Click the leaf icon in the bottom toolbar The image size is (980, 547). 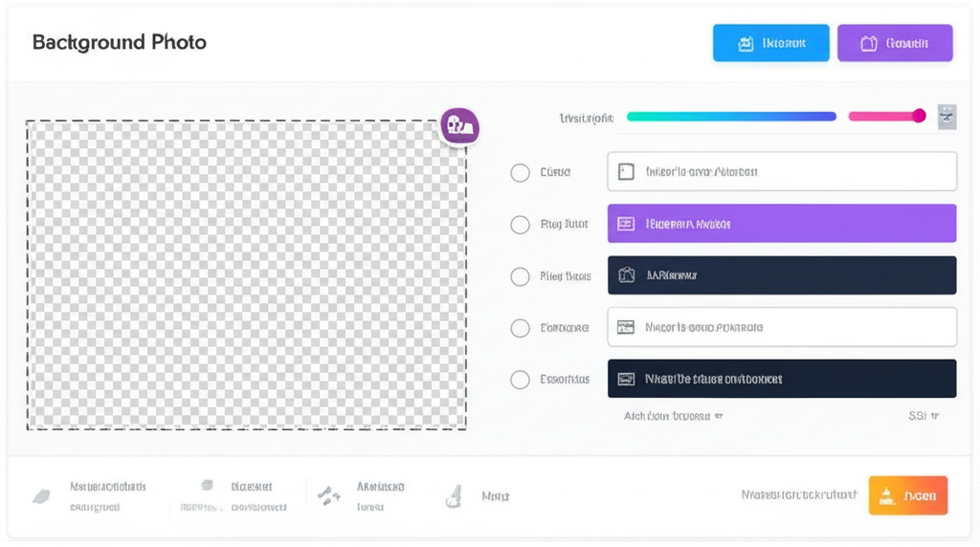(x=41, y=496)
